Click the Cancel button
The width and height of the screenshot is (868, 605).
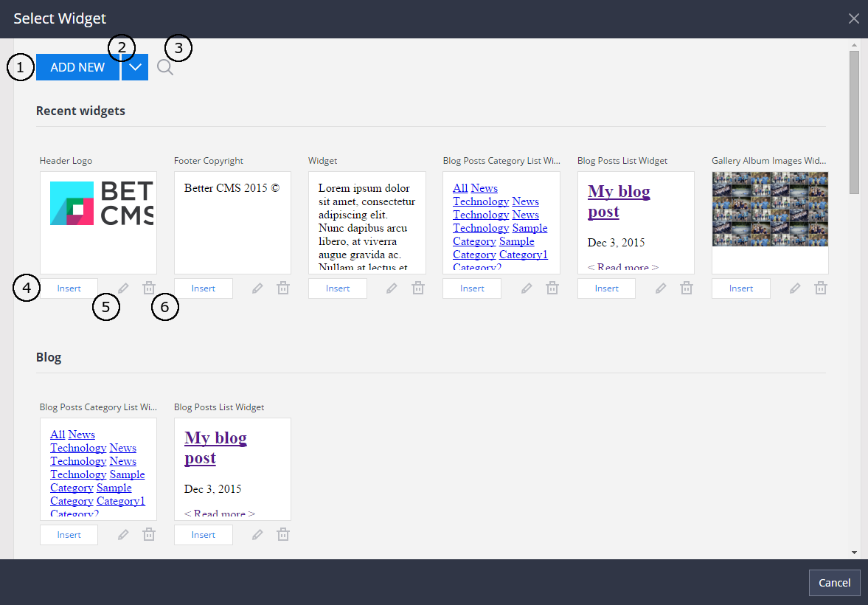click(834, 582)
